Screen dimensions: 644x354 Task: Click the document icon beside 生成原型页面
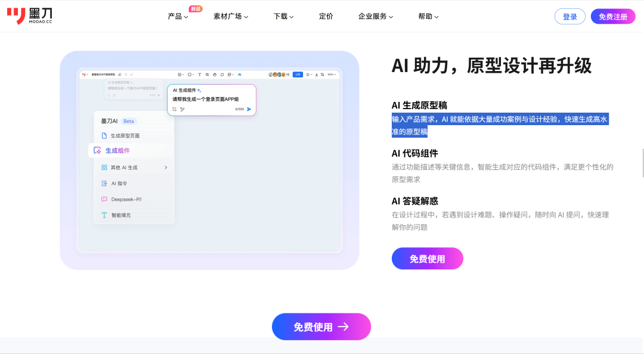point(104,136)
